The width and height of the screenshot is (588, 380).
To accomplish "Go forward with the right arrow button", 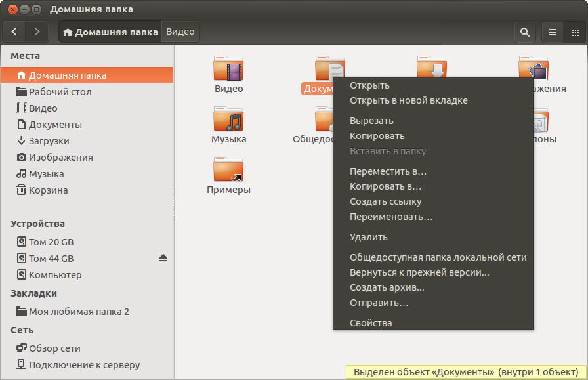I will [x=37, y=32].
